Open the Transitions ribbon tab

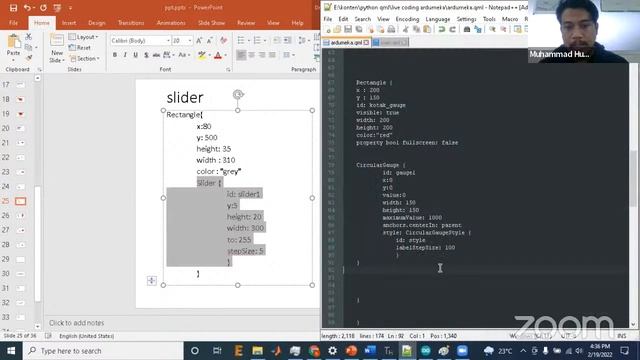[x=131, y=23]
